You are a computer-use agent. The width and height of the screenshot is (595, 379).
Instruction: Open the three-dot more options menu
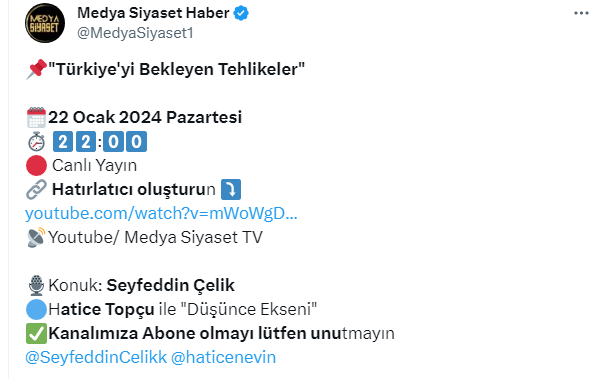click(x=581, y=13)
